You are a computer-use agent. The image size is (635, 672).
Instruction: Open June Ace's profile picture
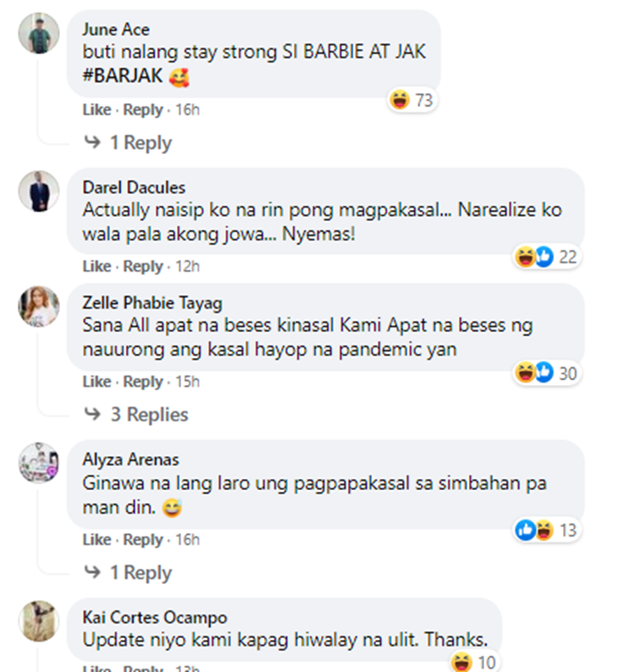[39, 33]
